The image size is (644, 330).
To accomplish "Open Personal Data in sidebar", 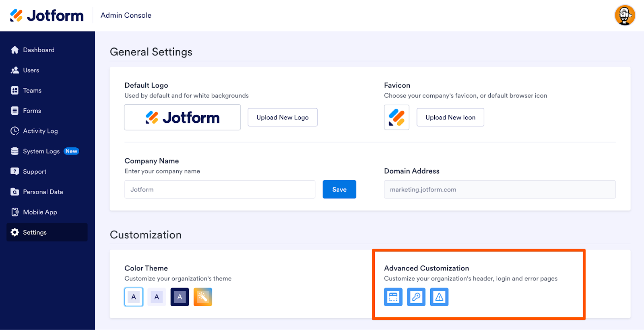I will 43,192.
